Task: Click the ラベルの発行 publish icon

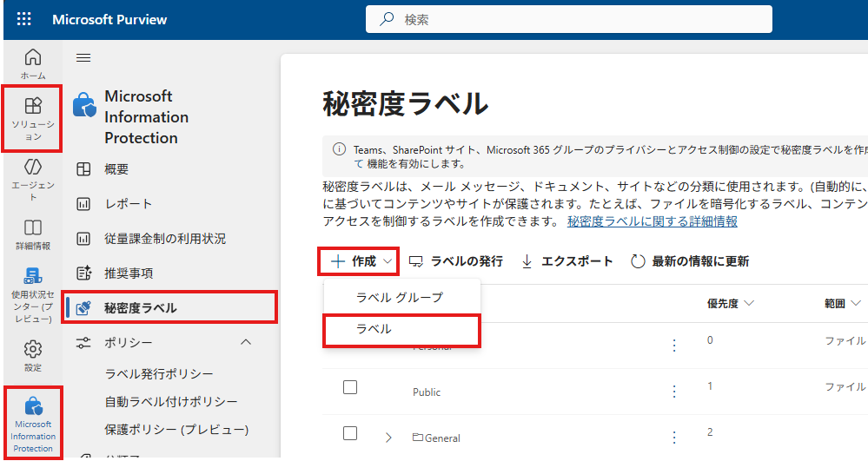Action: pos(415,261)
